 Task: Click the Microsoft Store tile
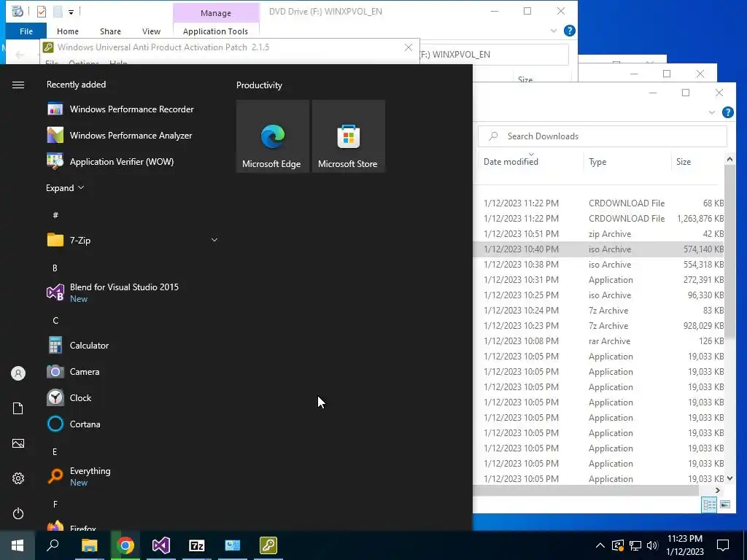[348, 136]
